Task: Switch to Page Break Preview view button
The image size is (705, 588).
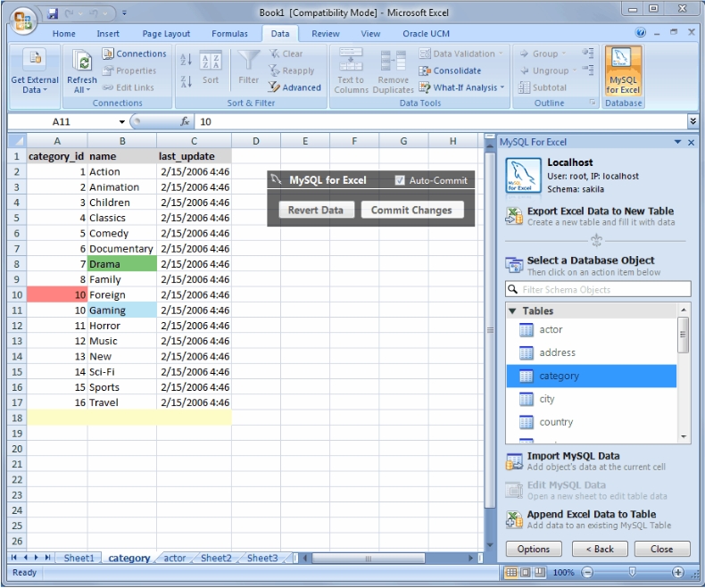Action: point(540,572)
